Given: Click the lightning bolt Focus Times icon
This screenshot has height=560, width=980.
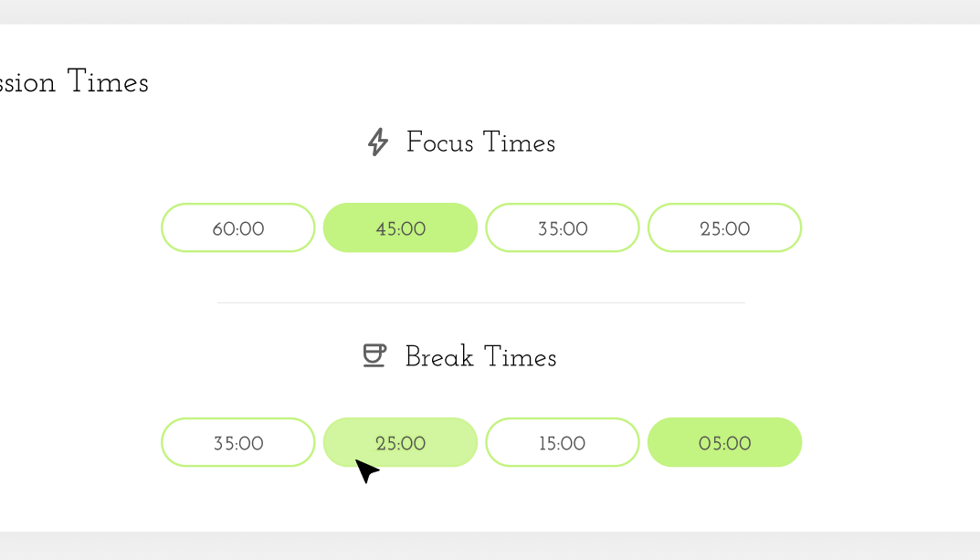Looking at the screenshot, I should [377, 142].
